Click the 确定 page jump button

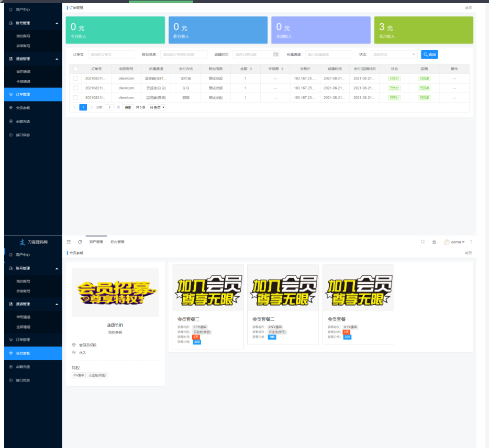[128, 107]
